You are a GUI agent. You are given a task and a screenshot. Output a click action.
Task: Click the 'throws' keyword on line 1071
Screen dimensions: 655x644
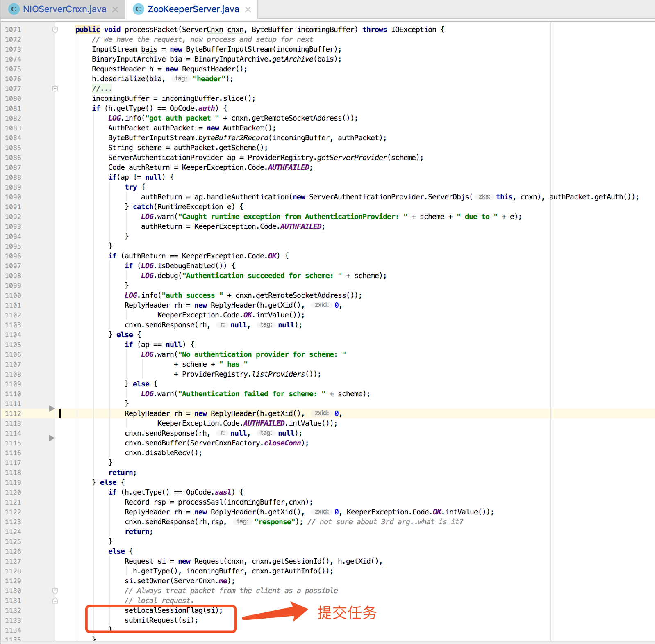tap(375, 30)
